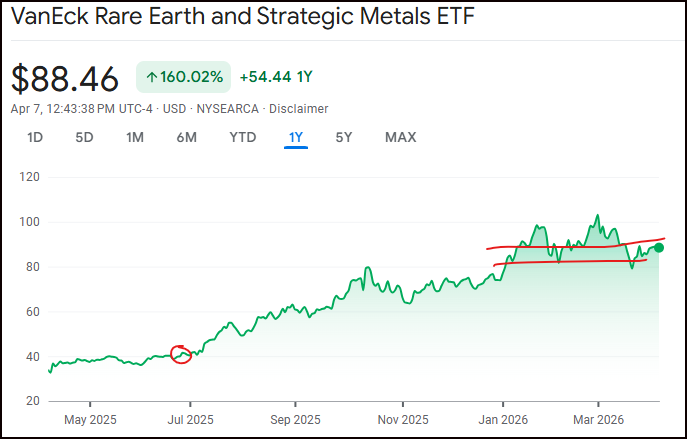
Task: Click the green up-arrow in percentage badge
Action: [151, 77]
